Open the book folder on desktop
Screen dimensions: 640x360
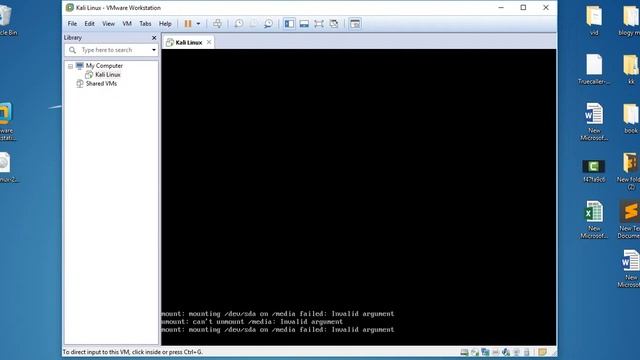(631, 118)
